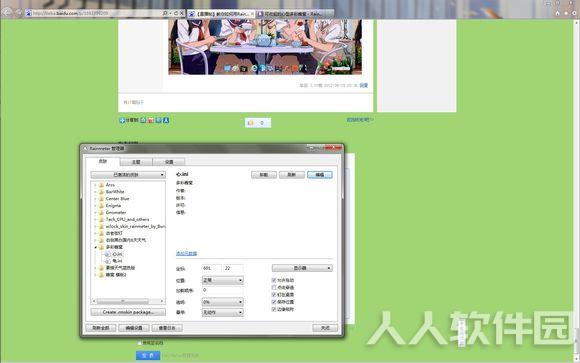Open Favorites with the star icon
Screen dimensions: 580x363
coord(566,13)
